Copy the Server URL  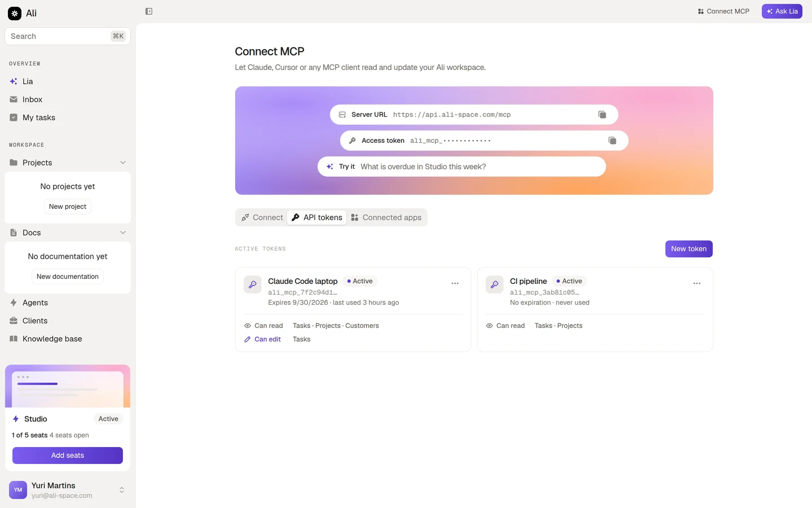coord(602,115)
